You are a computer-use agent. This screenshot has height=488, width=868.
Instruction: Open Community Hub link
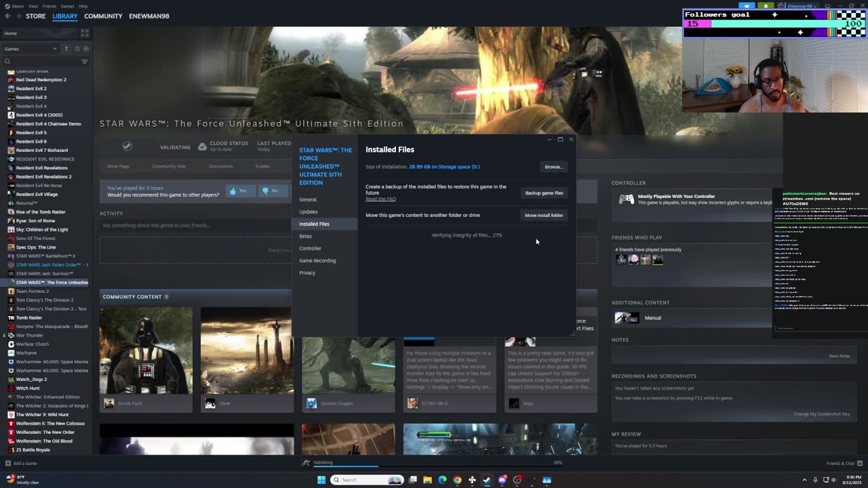point(169,166)
